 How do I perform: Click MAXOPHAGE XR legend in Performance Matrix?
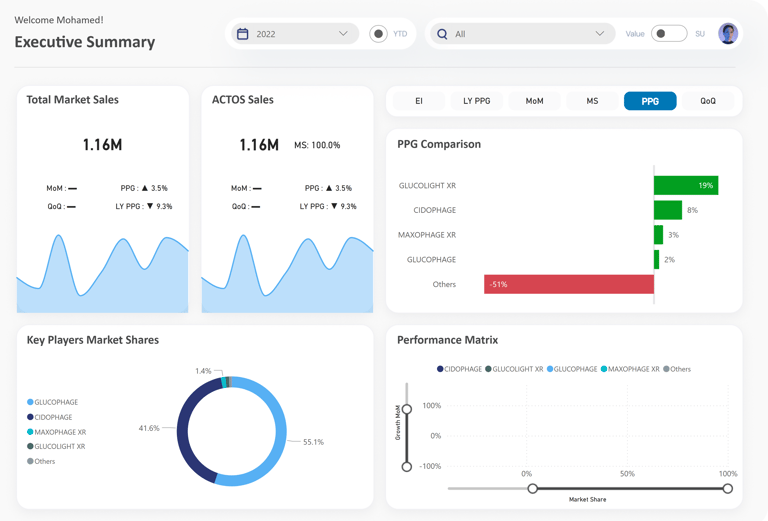630,369
